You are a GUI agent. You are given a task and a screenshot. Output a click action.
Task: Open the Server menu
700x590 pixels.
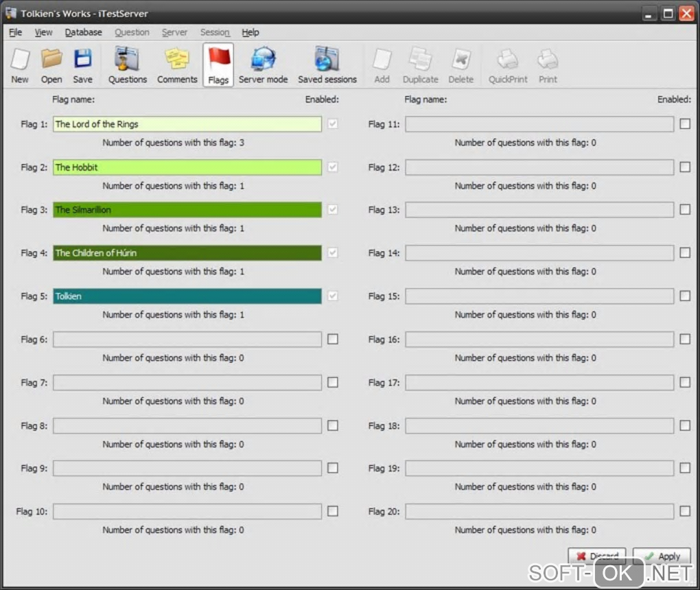pyautogui.click(x=174, y=32)
